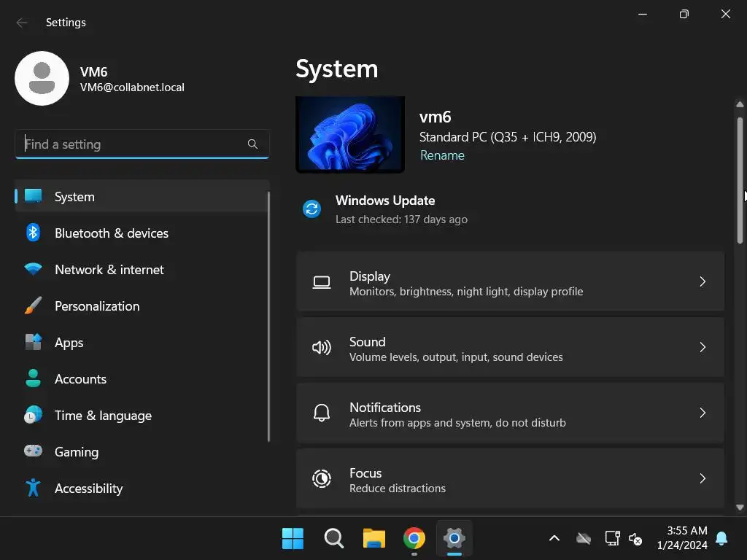
Task: Click the Display laptop icon
Action: point(322,282)
